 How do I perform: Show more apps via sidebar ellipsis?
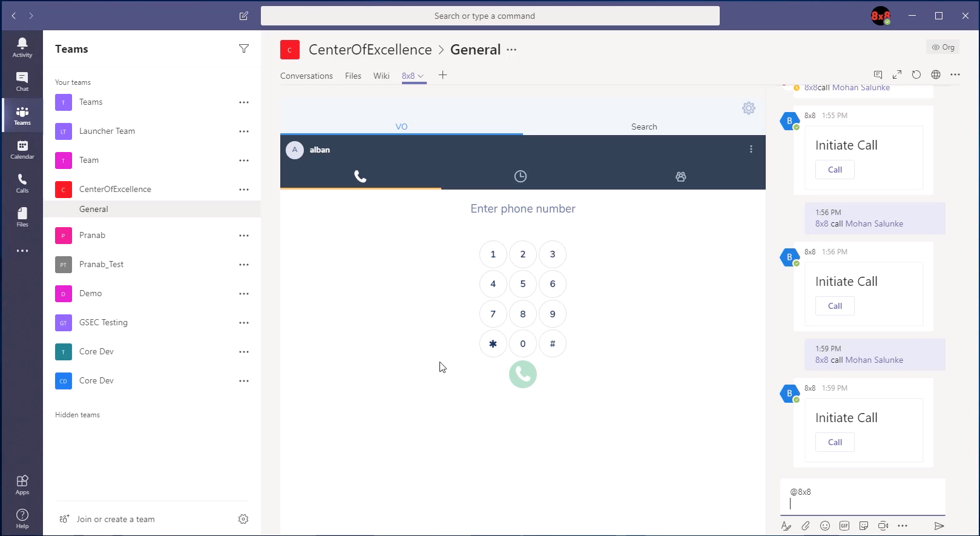point(22,251)
